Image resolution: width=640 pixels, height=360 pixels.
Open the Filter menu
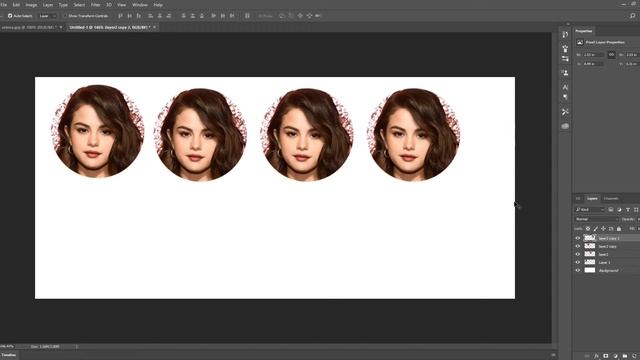tap(96, 5)
